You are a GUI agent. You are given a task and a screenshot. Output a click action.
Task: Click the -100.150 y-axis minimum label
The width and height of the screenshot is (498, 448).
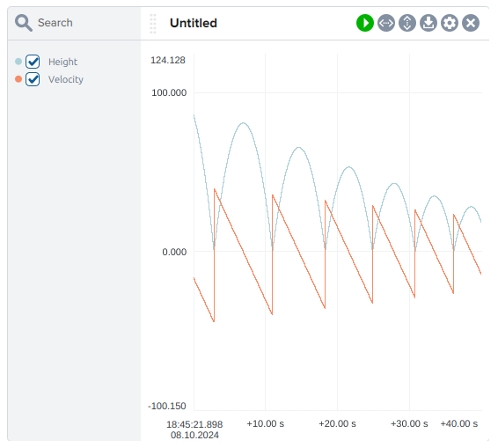(167, 406)
